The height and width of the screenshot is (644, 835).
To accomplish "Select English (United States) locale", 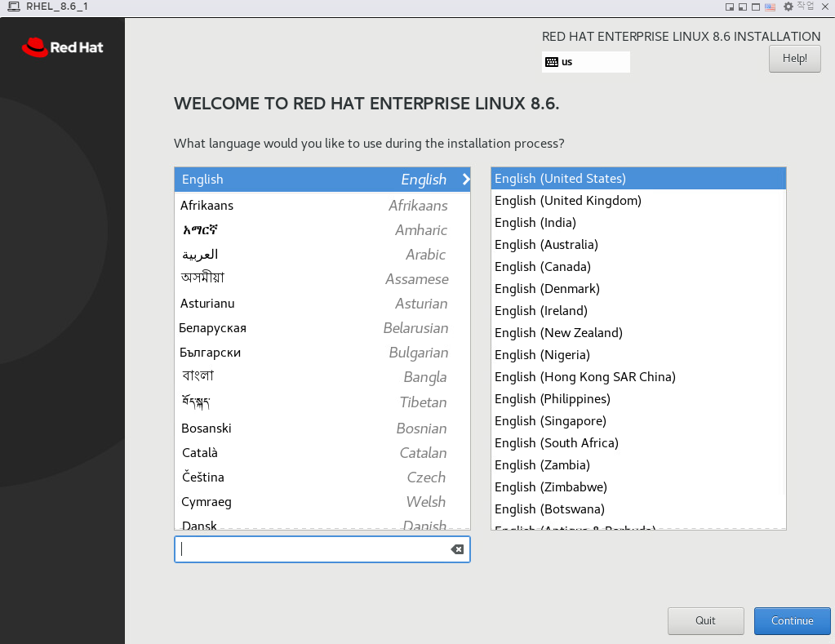I will point(638,179).
